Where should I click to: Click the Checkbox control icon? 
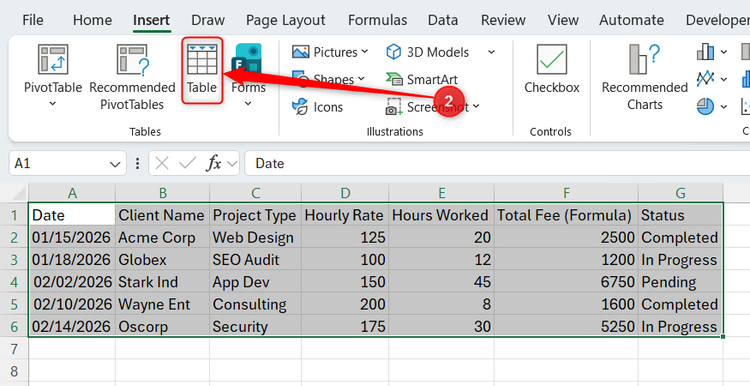(x=551, y=59)
